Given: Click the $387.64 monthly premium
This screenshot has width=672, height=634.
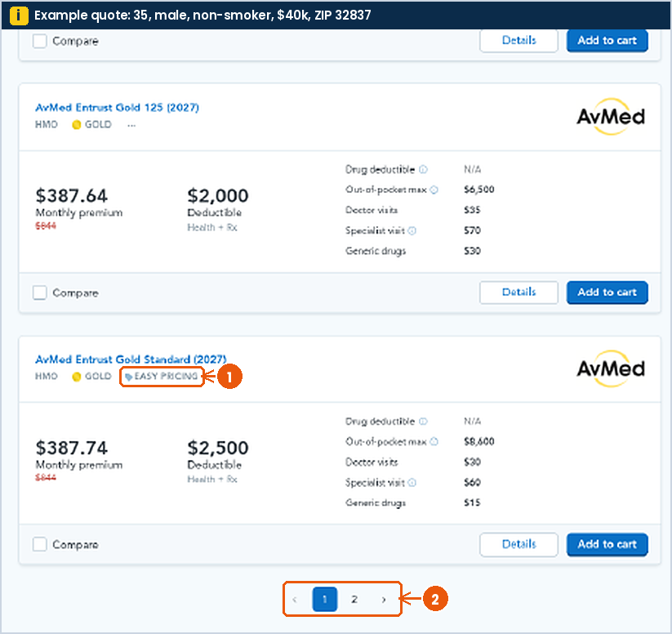Looking at the screenshot, I should coord(71,196).
